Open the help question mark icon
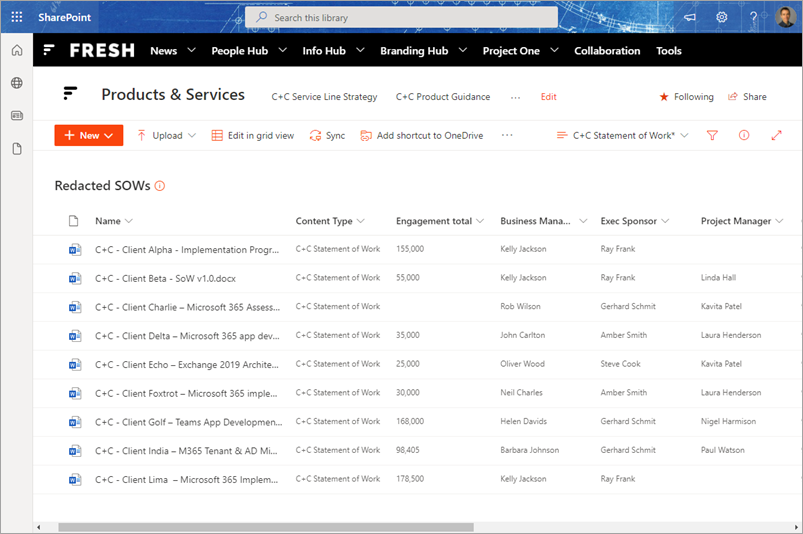803x534 pixels. pos(753,17)
